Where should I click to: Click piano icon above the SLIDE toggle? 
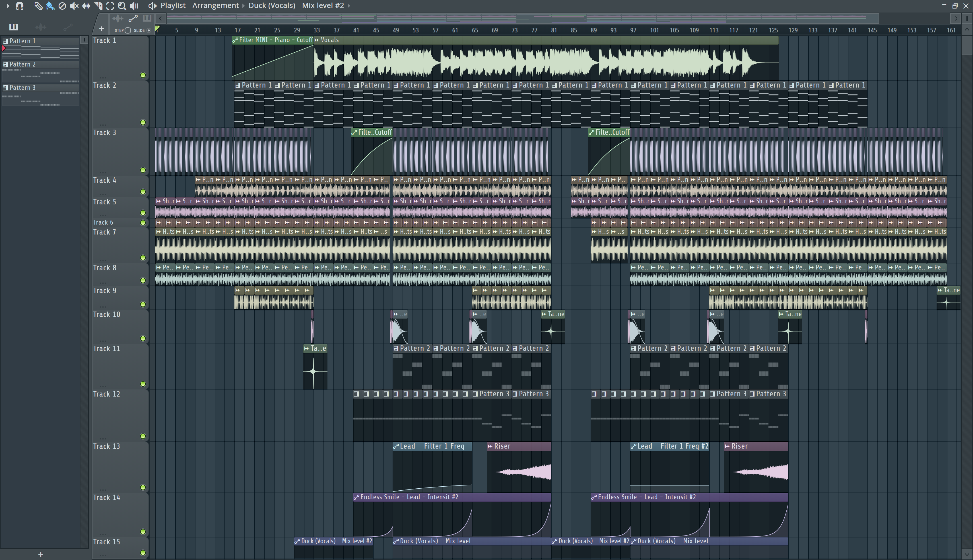tap(147, 18)
